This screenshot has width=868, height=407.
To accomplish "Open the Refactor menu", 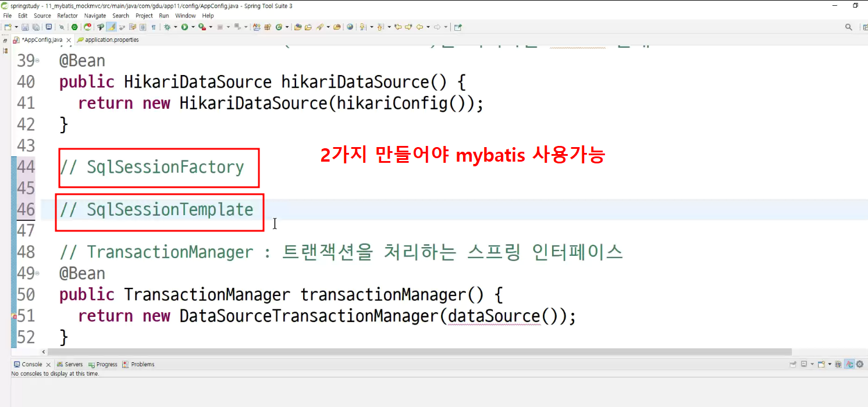I will point(67,16).
